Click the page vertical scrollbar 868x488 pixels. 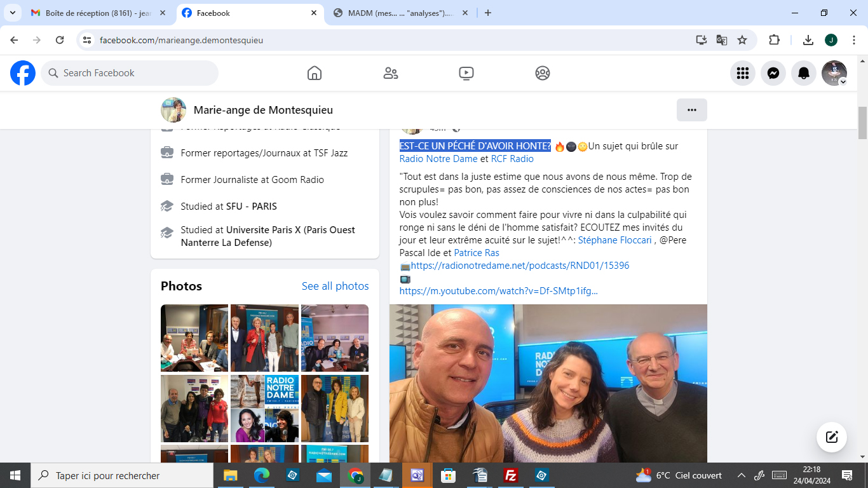[862, 123]
